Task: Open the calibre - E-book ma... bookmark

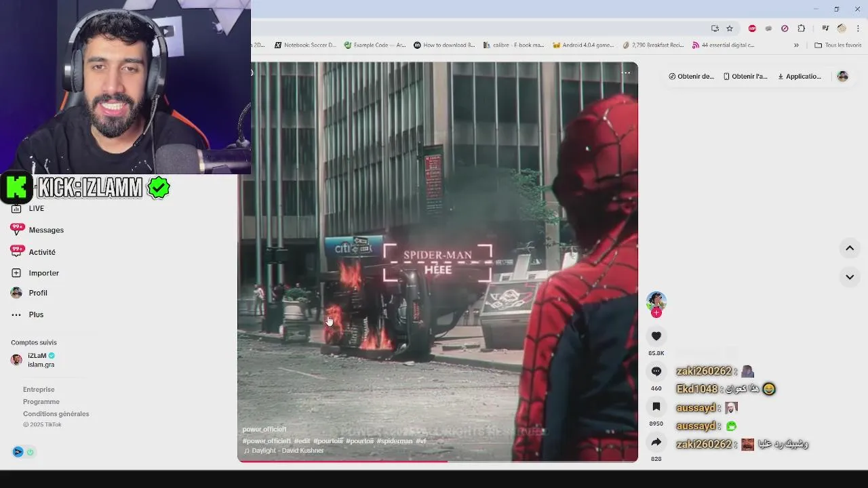Action: tap(513, 45)
